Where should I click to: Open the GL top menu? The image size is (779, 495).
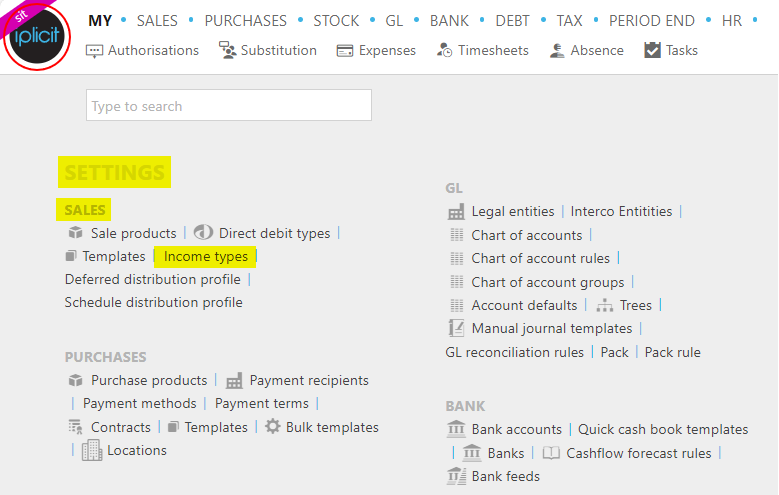[x=394, y=21]
